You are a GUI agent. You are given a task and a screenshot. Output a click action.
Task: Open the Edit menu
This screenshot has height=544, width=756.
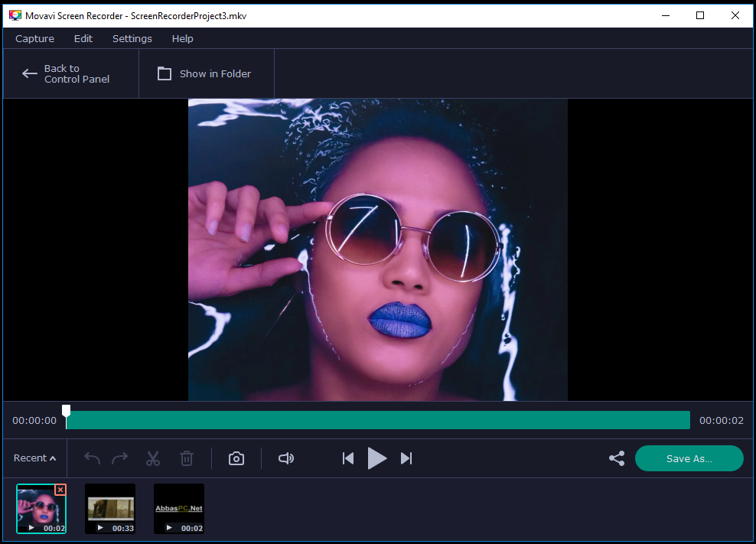[x=83, y=38]
